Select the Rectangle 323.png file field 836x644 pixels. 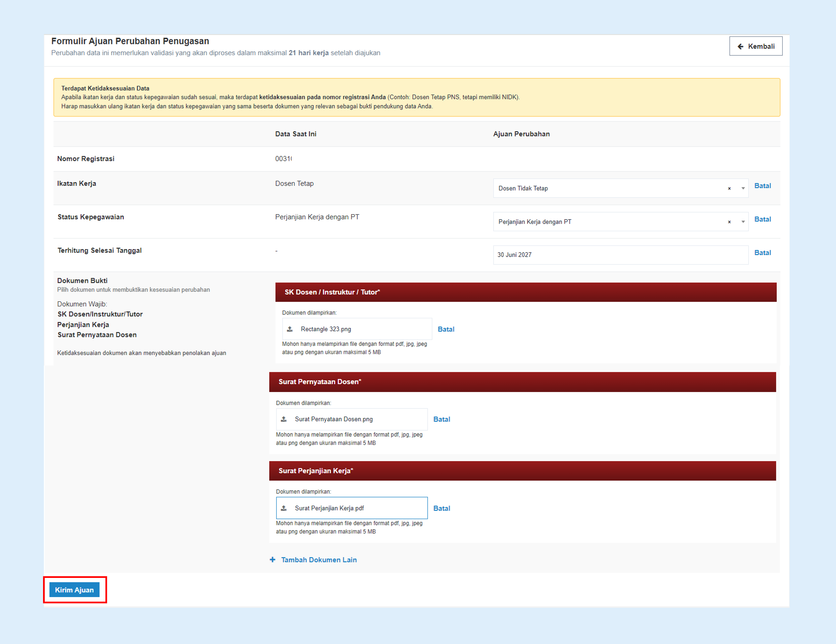tap(357, 329)
